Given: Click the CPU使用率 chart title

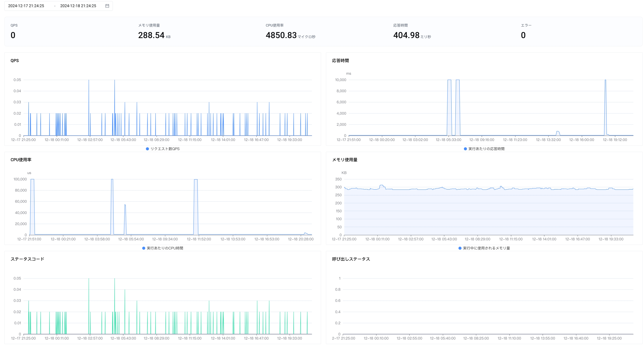Looking at the screenshot, I should (21, 160).
